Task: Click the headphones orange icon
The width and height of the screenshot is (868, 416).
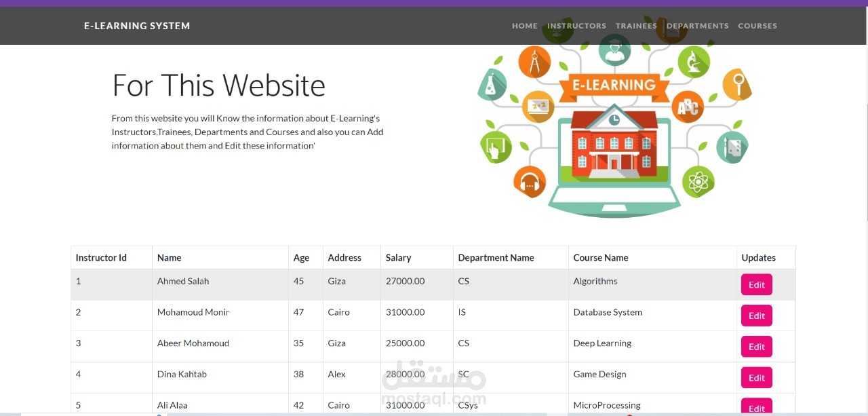Action: pos(530,182)
